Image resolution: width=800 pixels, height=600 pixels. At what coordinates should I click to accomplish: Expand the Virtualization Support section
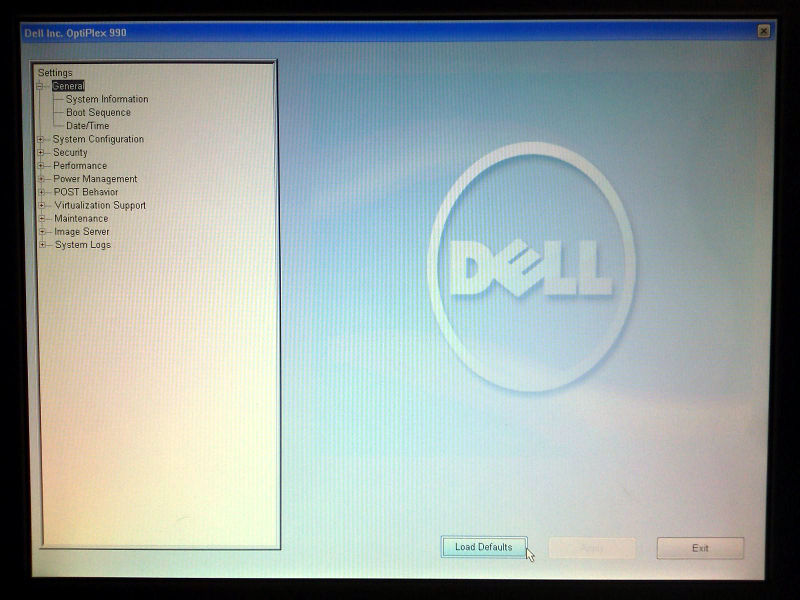point(42,206)
